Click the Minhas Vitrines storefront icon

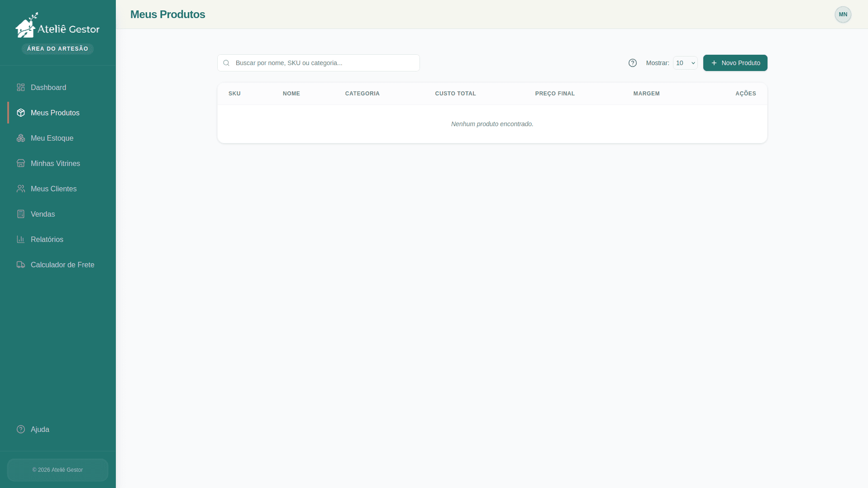21,163
